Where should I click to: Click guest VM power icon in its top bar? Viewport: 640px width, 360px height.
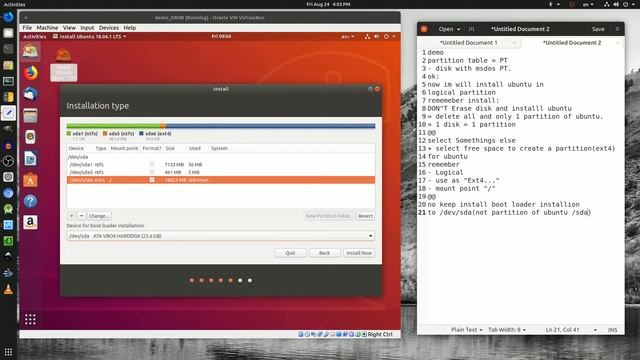pos(386,36)
